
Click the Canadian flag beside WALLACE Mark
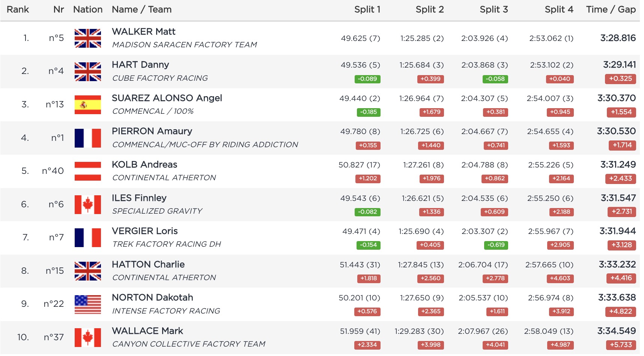tap(87, 337)
